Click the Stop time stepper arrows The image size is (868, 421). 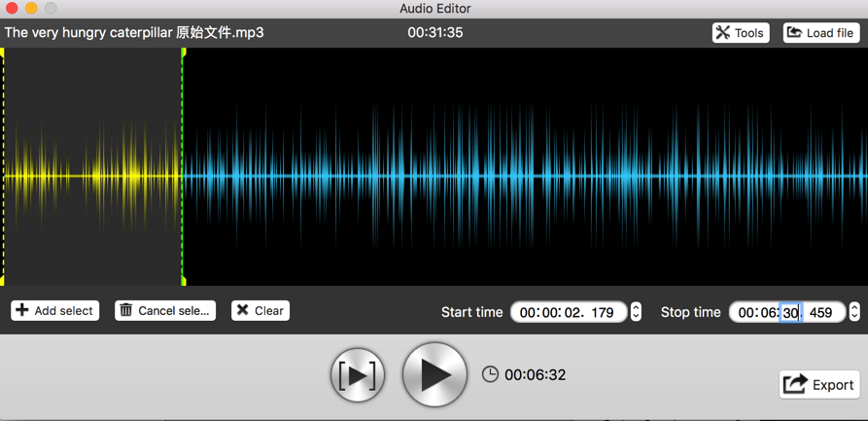[x=854, y=312]
